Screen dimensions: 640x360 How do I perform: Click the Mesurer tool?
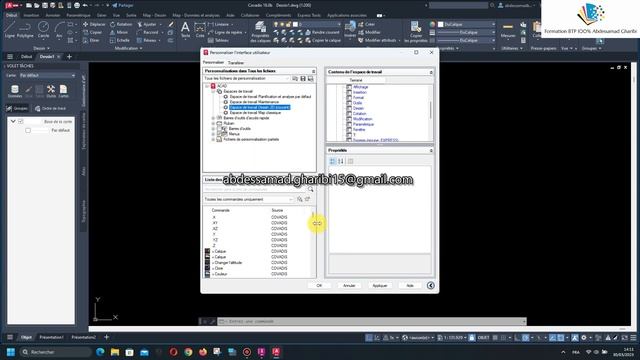pyautogui.click(x=508, y=30)
